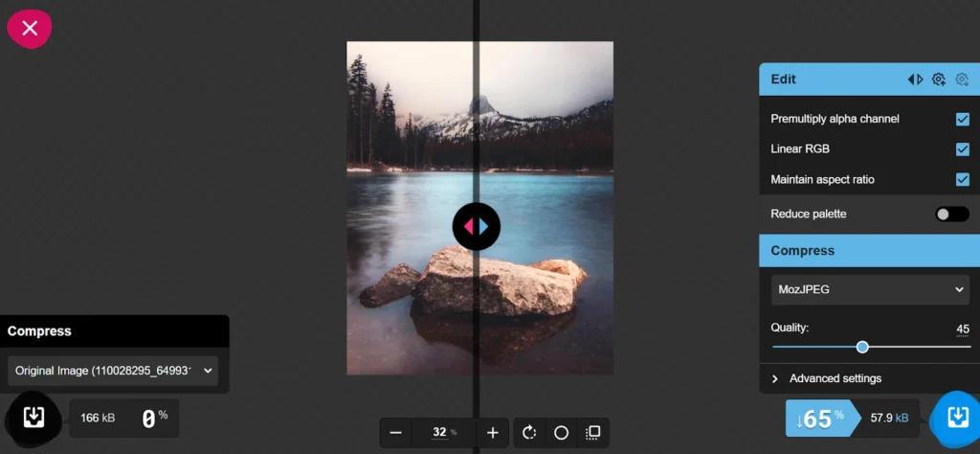This screenshot has height=454, width=980.
Task: Click the Quality value field showing 45
Action: 962,329
